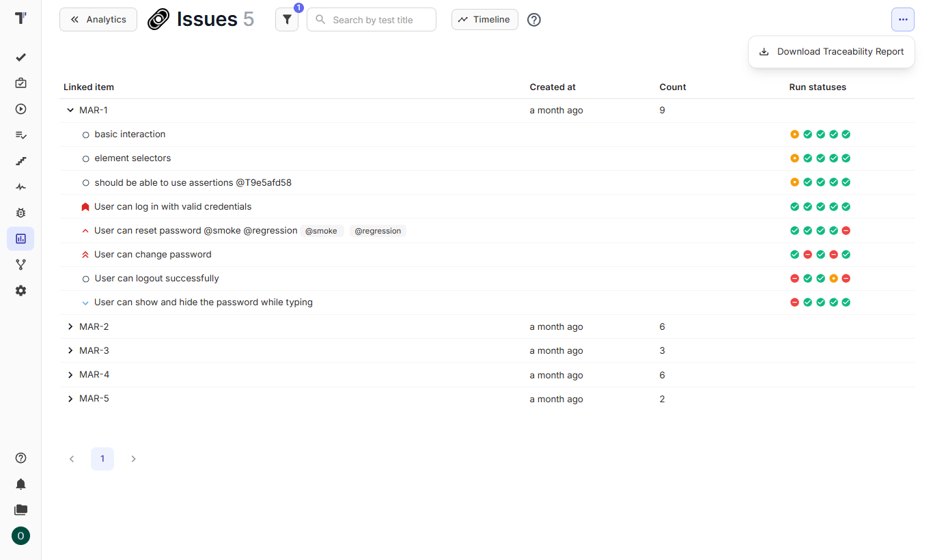The width and height of the screenshot is (933, 560).
Task: Expand the MAR-5 issue row
Action: 70,399
